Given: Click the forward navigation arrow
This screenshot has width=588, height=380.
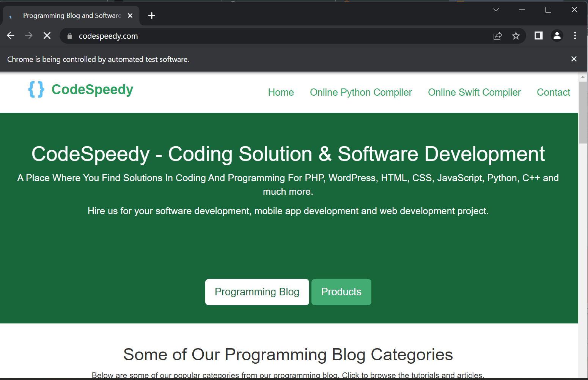Looking at the screenshot, I should pyautogui.click(x=29, y=36).
